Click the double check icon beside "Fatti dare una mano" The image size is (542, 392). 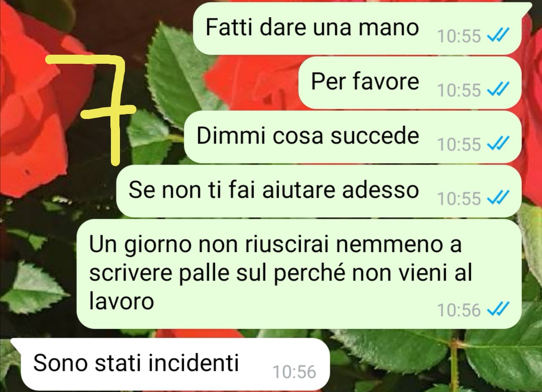(x=498, y=35)
